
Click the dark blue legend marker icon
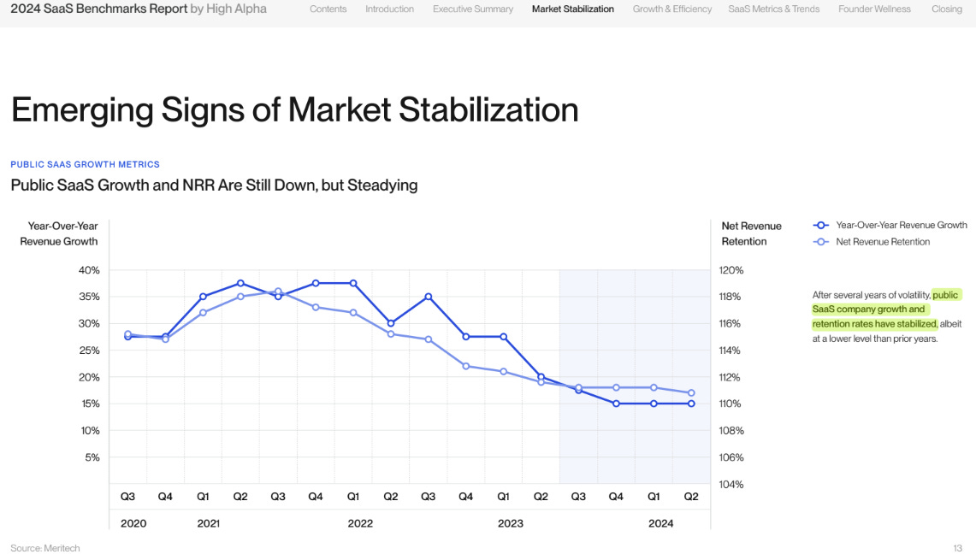coord(820,225)
